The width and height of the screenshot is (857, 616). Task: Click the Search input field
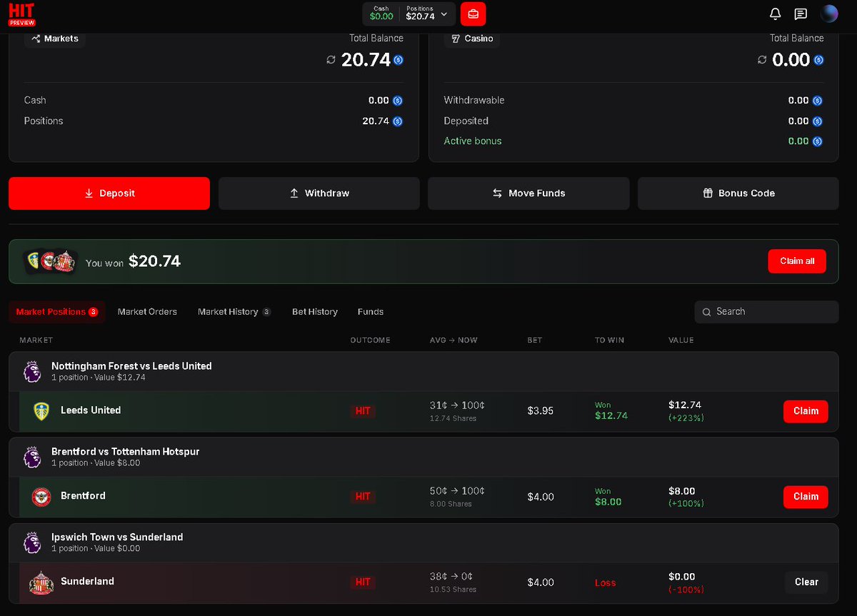(x=766, y=312)
